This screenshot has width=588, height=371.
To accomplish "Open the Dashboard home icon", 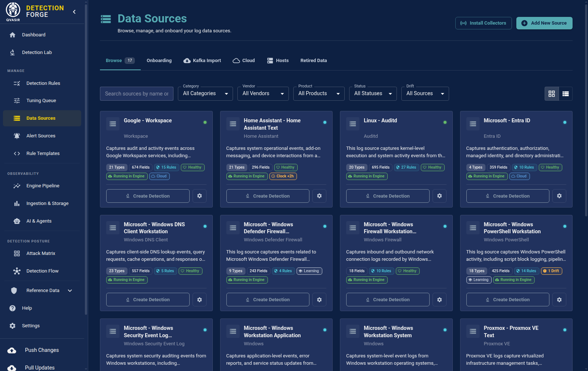I will point(12,35).
